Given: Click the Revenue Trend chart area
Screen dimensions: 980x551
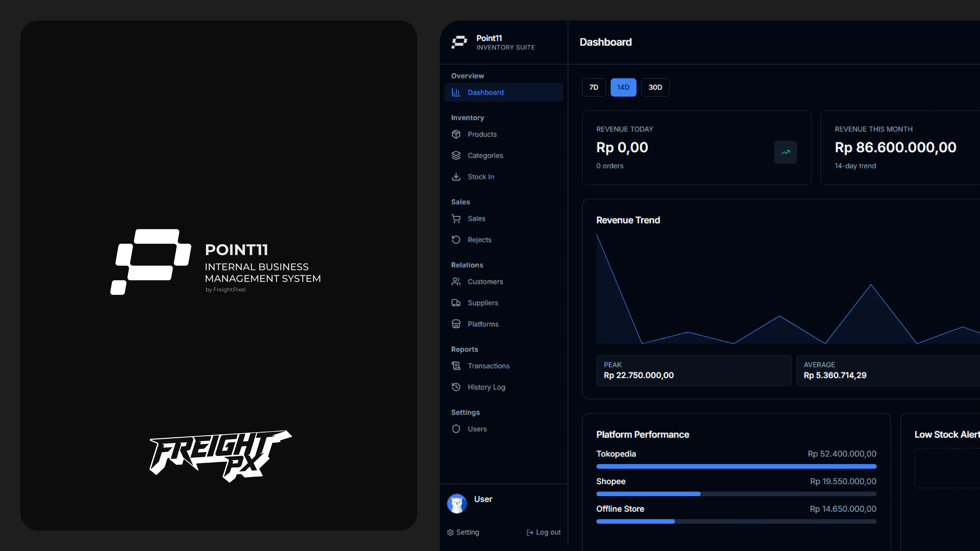Looking at the screenshot, I should pos(788,289).
